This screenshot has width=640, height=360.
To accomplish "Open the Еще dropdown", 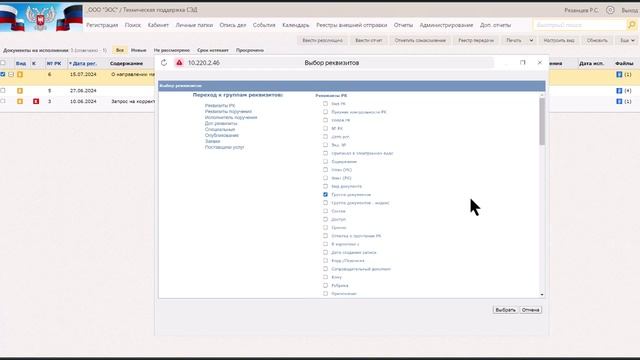I will pos(627,40).
